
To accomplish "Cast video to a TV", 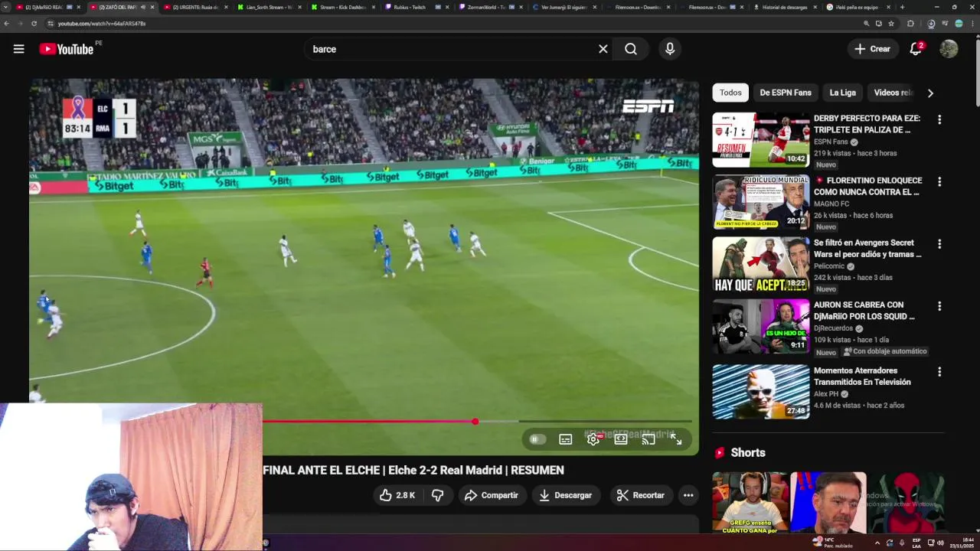I will tap(648, 439).
